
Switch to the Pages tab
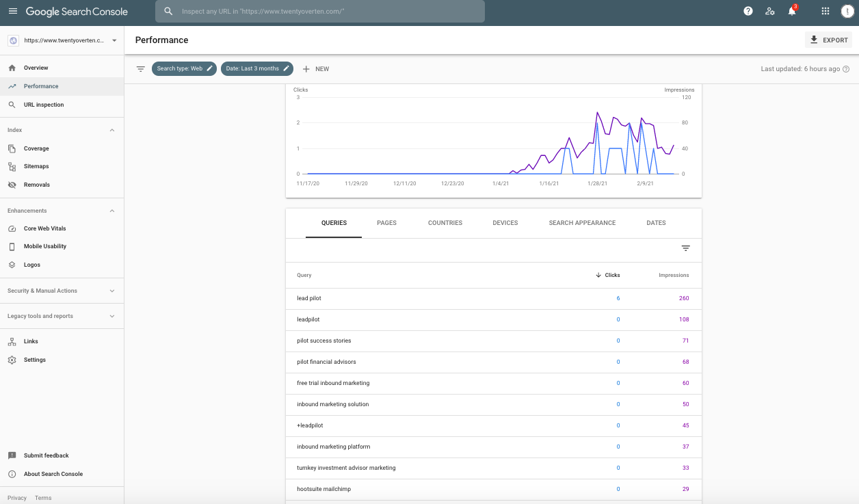pos(386,222)
